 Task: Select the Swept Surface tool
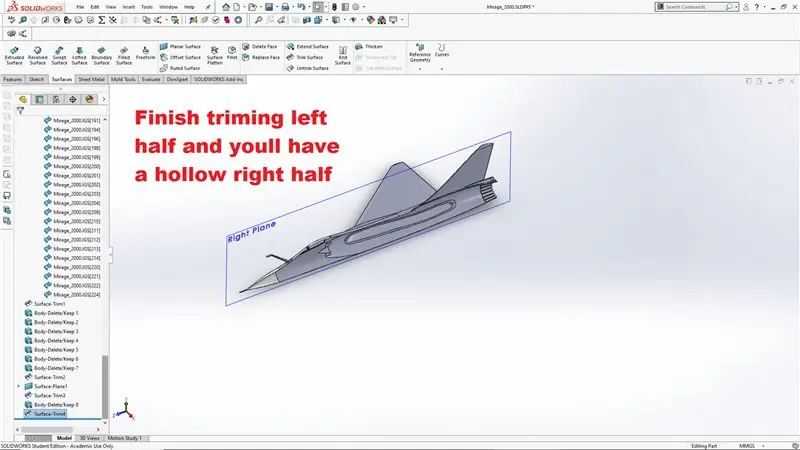[x=59, y=55]
